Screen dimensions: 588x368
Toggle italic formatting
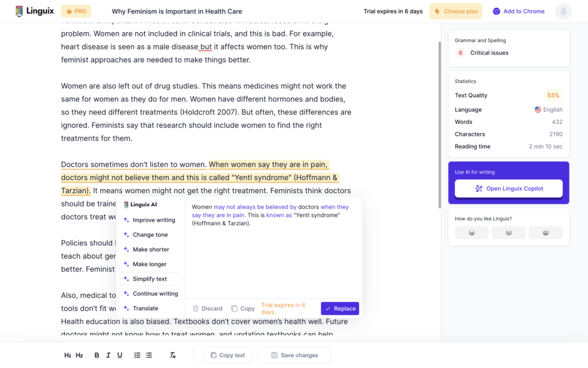108,355
